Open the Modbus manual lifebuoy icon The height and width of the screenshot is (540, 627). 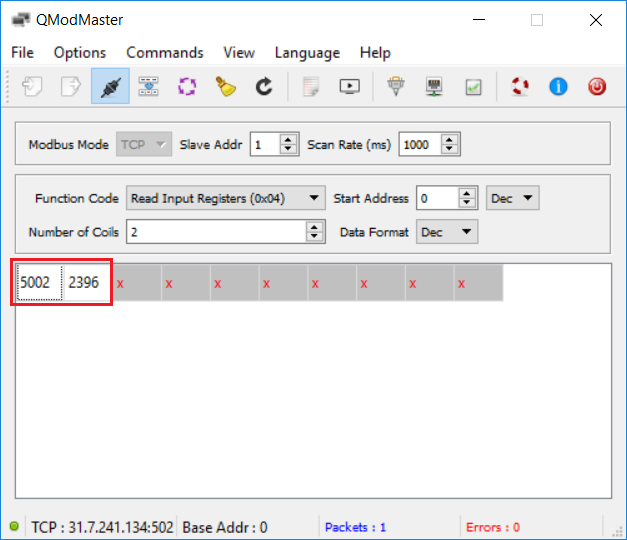pyautogui.click(x=520, y=86)
